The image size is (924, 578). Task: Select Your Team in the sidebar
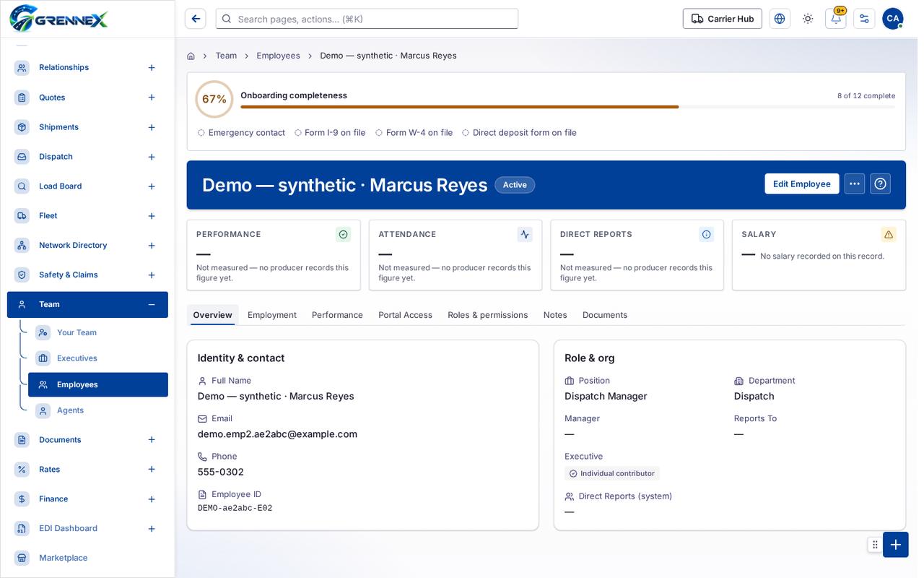98,332
